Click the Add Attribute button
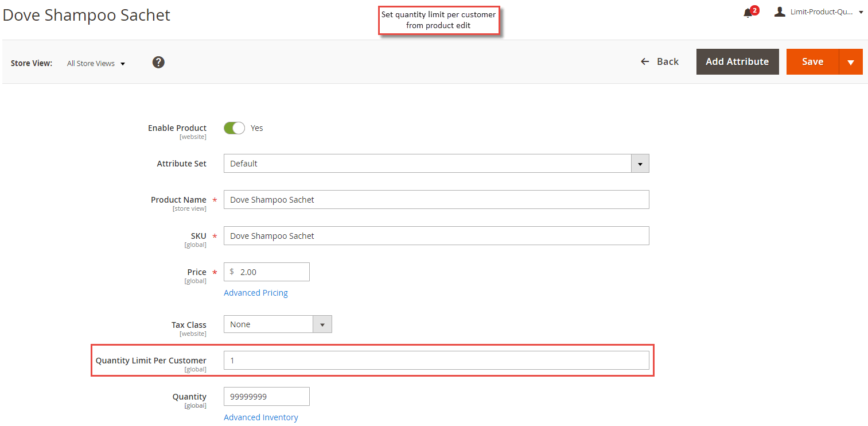 coord(737,61)
